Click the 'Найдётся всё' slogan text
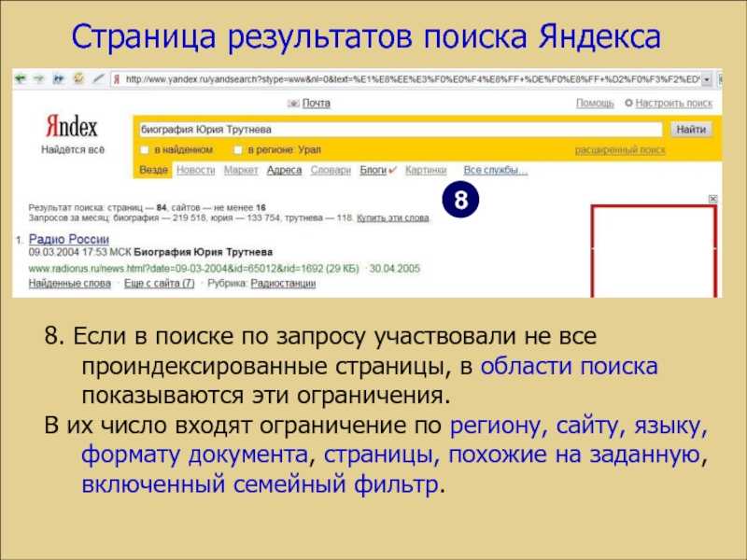The height and width of the screenshot is (560, 747). [x=73, y=149]
